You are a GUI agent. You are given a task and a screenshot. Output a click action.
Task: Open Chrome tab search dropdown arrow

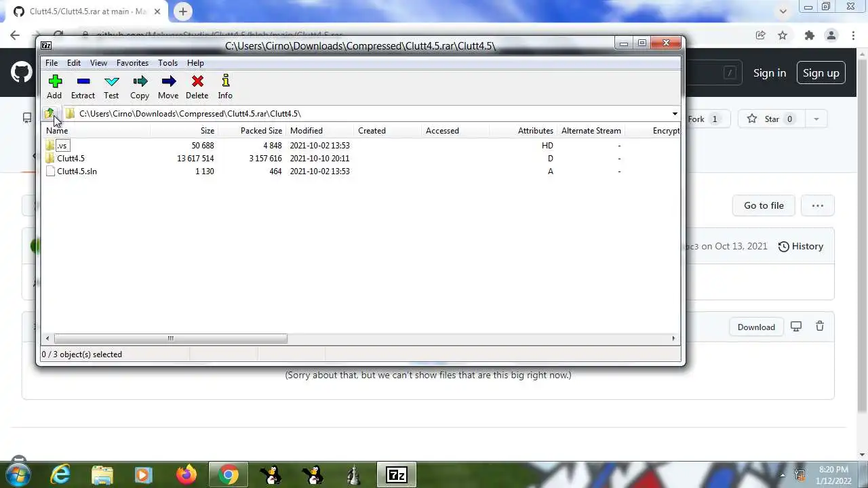tap(783, 11)
